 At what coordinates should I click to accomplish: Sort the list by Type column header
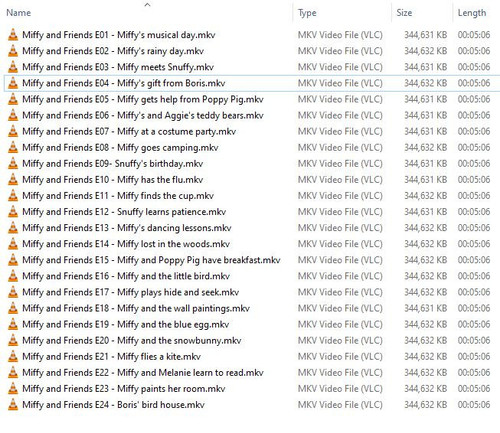click(307, 13)
